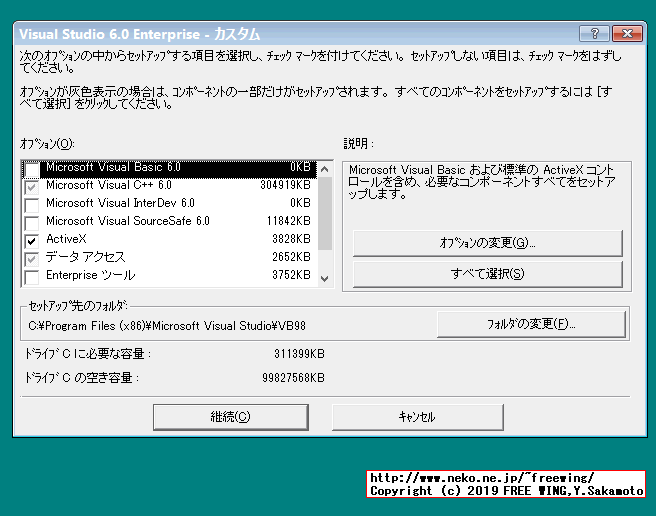Click the free space value 99827568KB
This screenshot has height=516, width=656.
tap(293, 378)
